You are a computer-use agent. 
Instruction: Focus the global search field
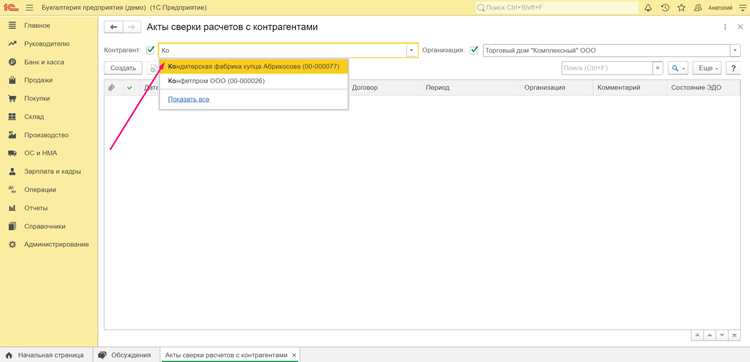point(557,8)
